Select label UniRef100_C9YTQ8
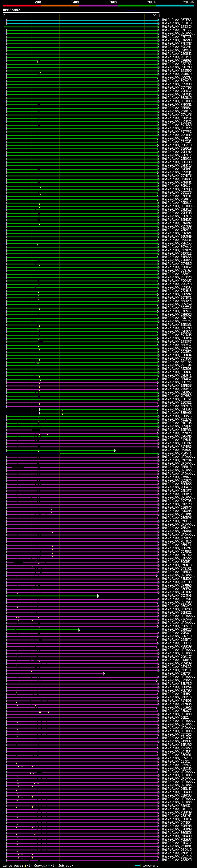The width and height of the screenshot is (197, 868). coord(176,501)
